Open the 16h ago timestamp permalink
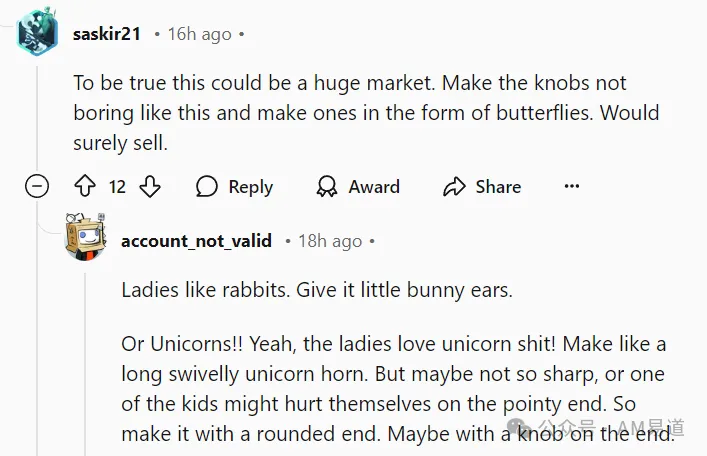Viewport: 707px width, 456px height. [200, 34]
